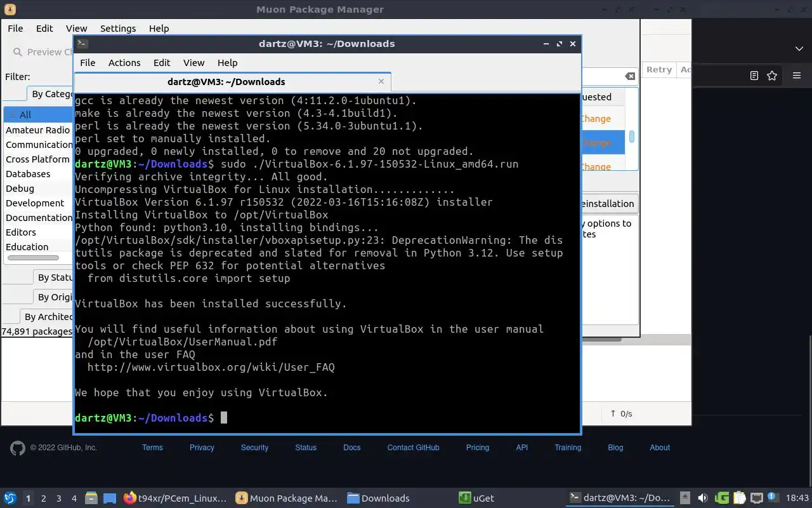The width and height of the screenshot is (812, 508).
Task: Open the API footer link
Action: coord(522,448)
